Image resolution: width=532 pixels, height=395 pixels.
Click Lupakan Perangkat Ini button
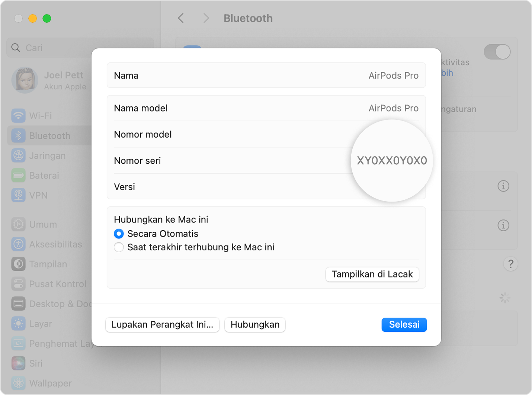[x=163, y=324]
